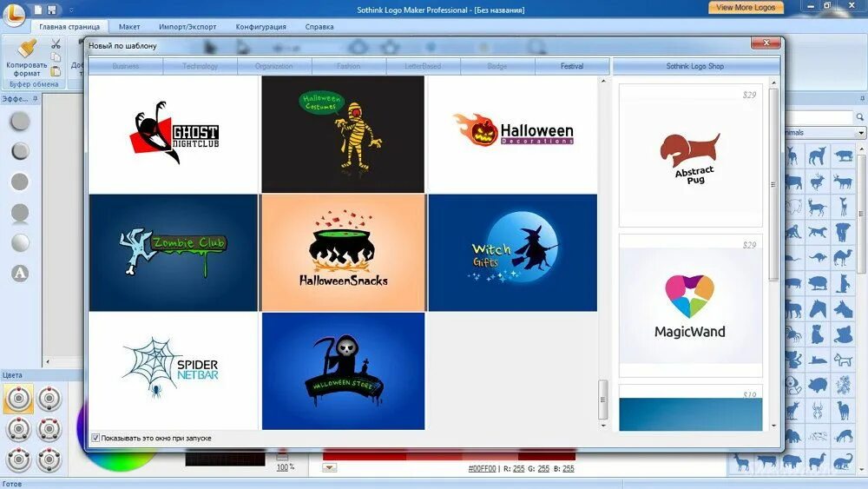
Task: Select the Badge template category tab
Action: point(497,66)
